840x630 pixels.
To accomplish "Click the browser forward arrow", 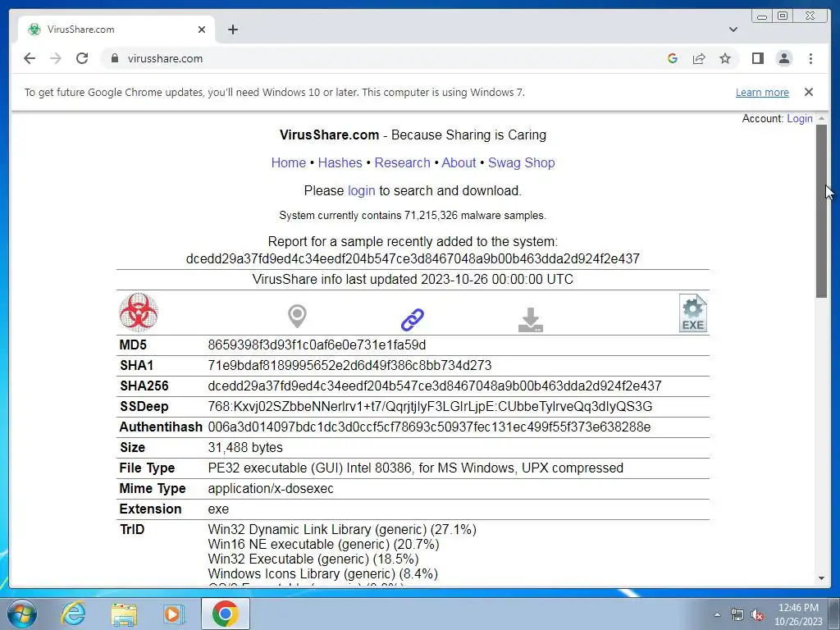I will point(56,58).
